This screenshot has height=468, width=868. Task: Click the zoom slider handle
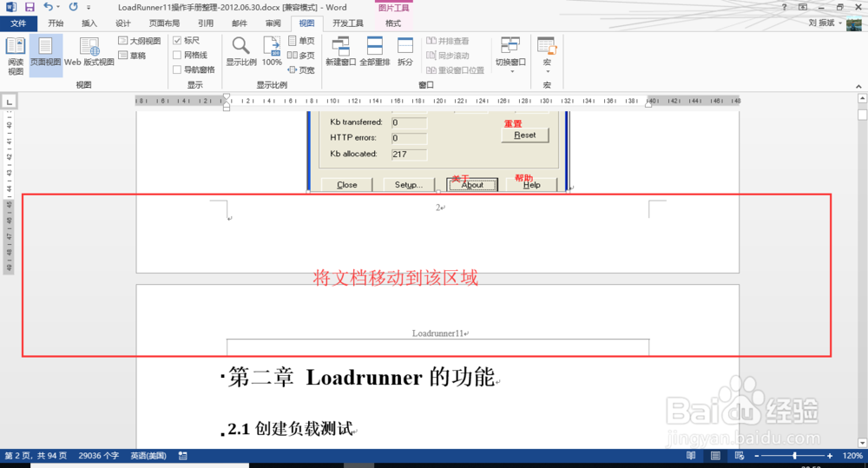tap(794, 456)
